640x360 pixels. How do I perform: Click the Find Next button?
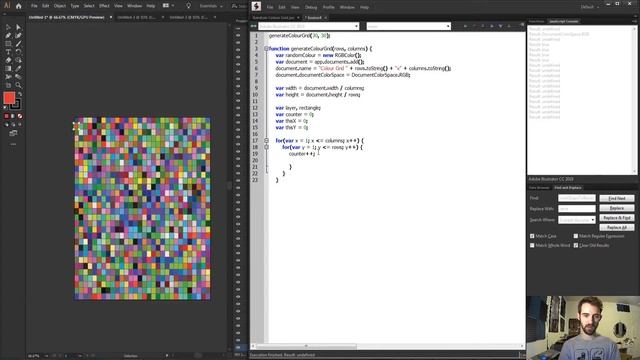[x=617, y=198]
